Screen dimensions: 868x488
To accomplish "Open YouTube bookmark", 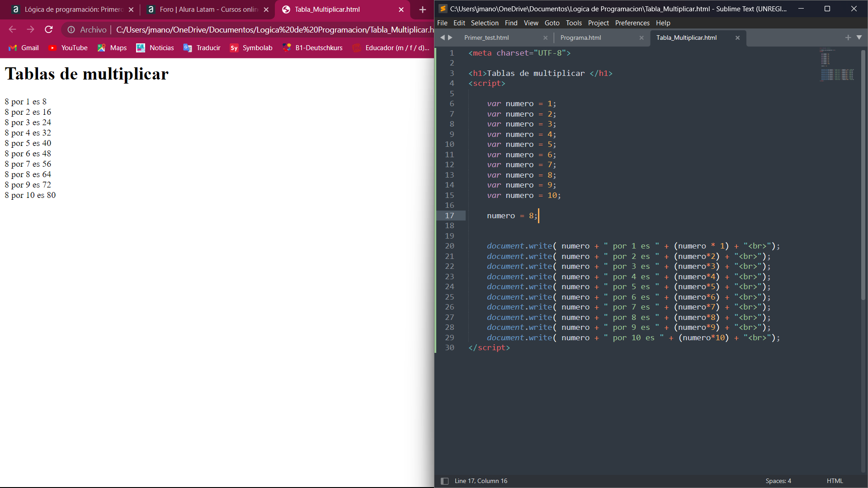I will tap(68, 48).
